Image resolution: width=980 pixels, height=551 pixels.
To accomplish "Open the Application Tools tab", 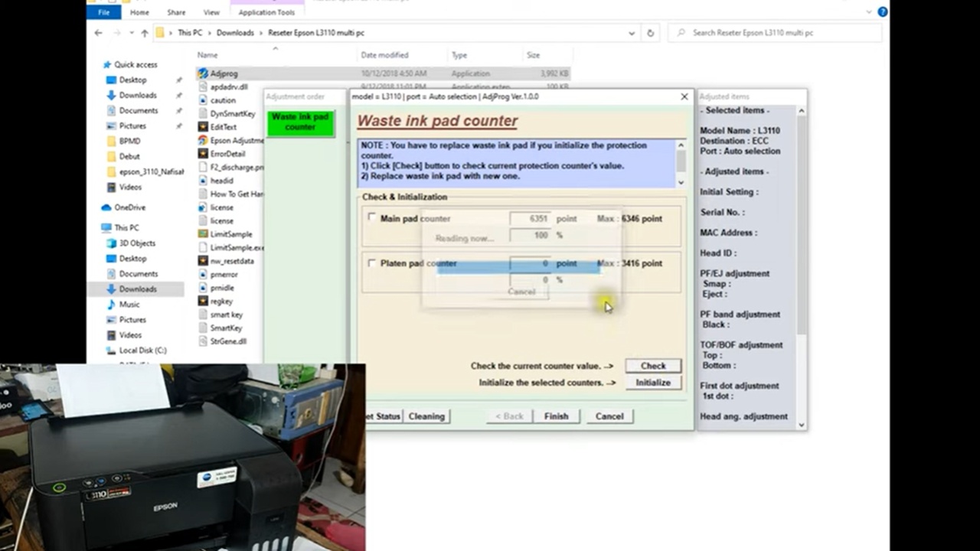I will click(x=266, y=12).
